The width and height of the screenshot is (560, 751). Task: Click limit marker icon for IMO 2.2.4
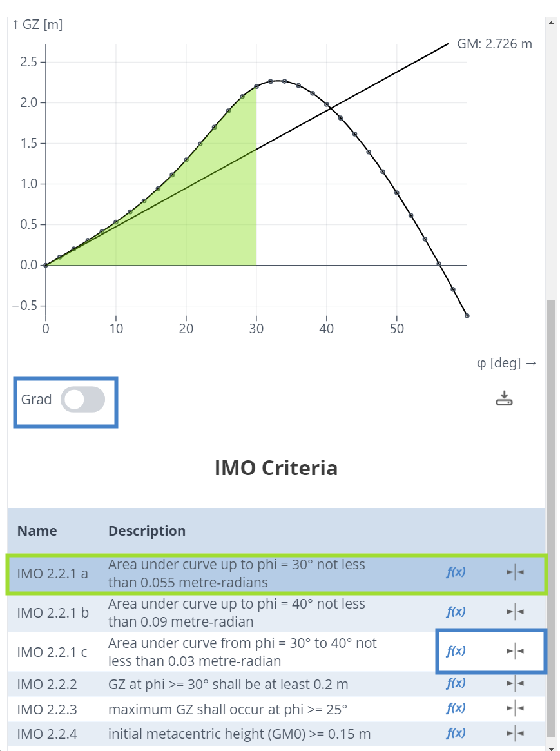(x=515, y=733)
